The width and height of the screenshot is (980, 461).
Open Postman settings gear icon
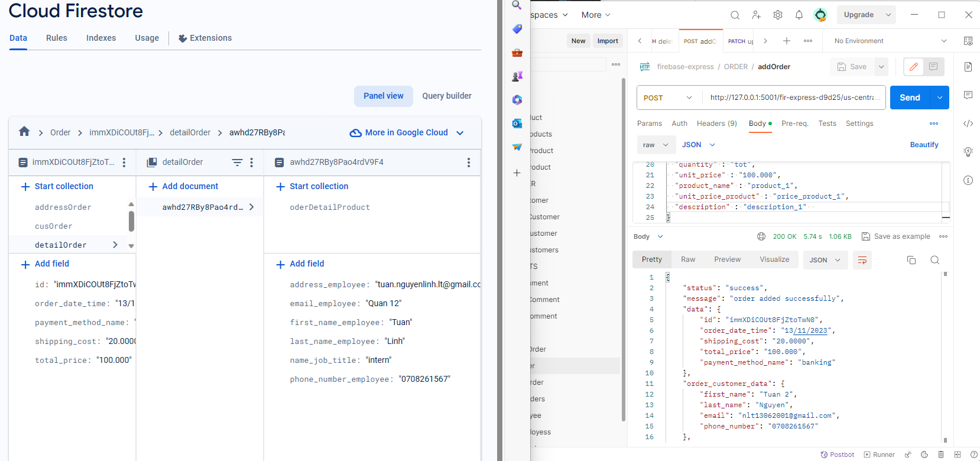coord(778,15)
